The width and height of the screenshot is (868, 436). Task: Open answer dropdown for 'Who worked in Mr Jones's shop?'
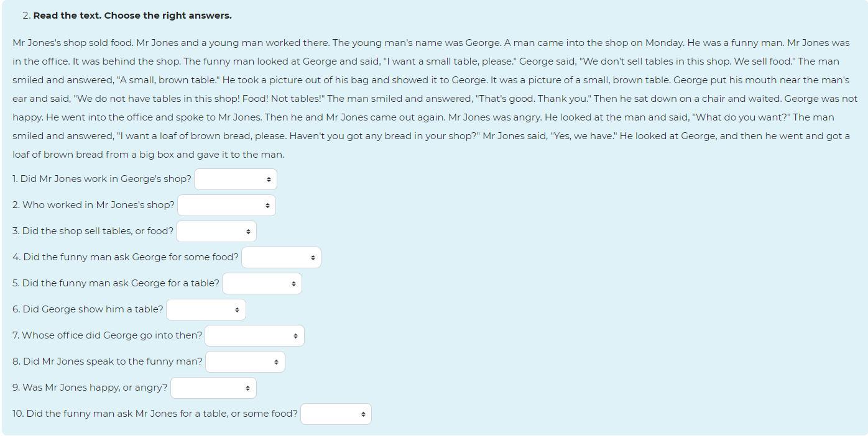click(226, 205)
